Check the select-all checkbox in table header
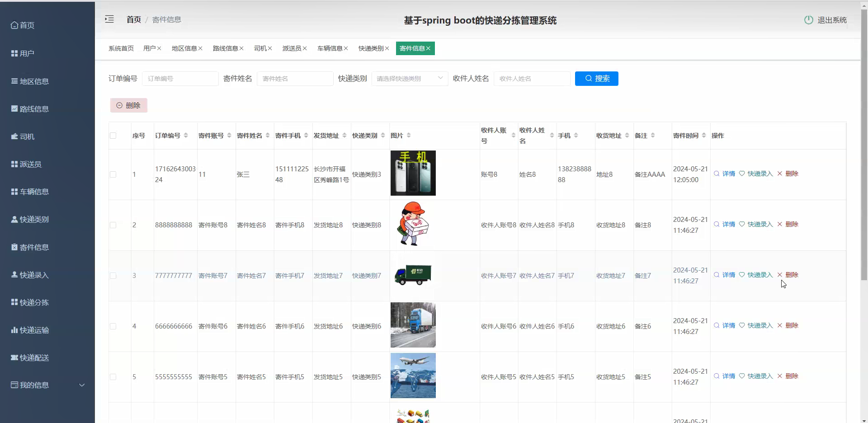The height and width of the screenshot is (423, 868). pyautogui.click(x=113, y=135)
